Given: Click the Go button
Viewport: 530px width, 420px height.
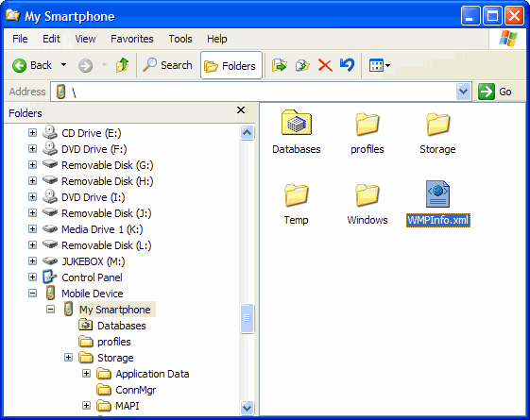Looking at the screenshot, I should coord(495,92).
